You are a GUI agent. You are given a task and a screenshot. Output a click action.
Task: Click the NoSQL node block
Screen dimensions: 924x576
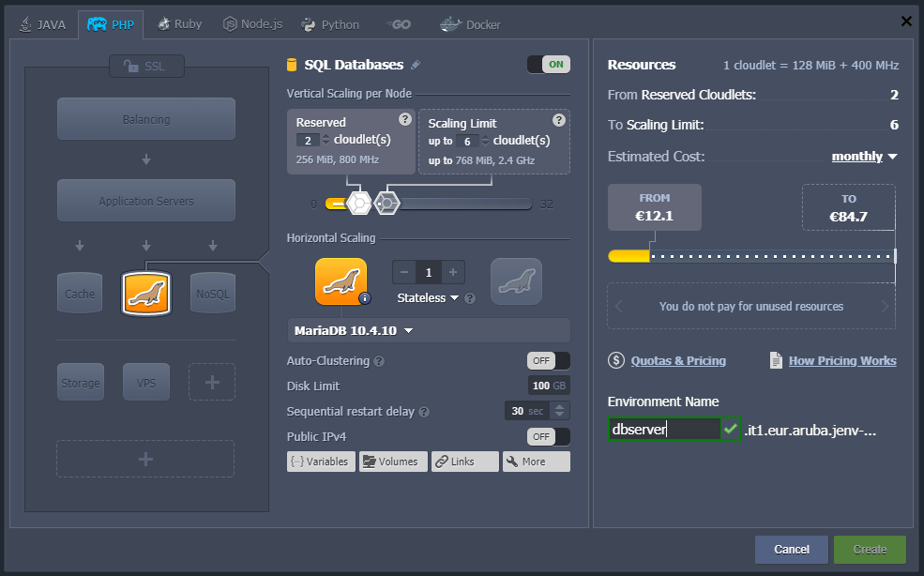[212, 294]
